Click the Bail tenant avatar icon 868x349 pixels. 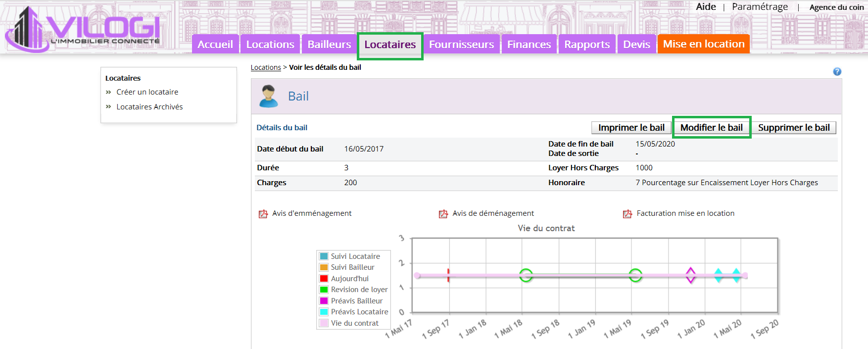[x=269, y=96]
